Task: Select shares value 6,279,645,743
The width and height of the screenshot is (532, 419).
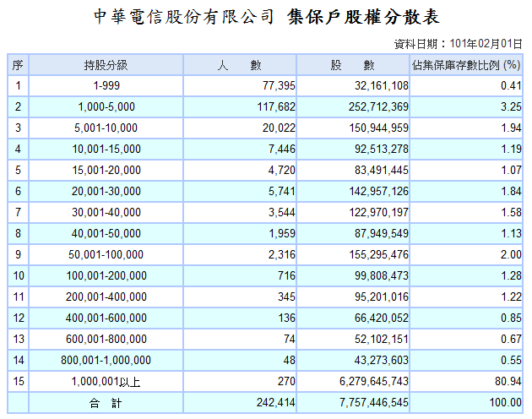Action: tap(374, 382)
